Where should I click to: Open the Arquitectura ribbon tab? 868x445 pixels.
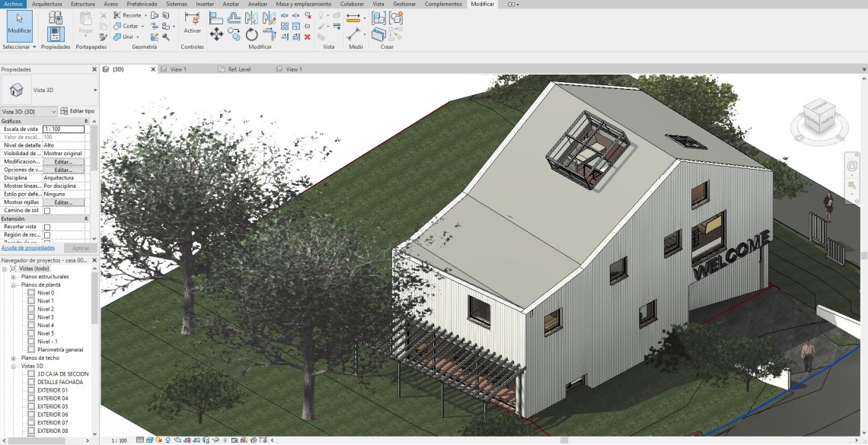pos(46,4)
